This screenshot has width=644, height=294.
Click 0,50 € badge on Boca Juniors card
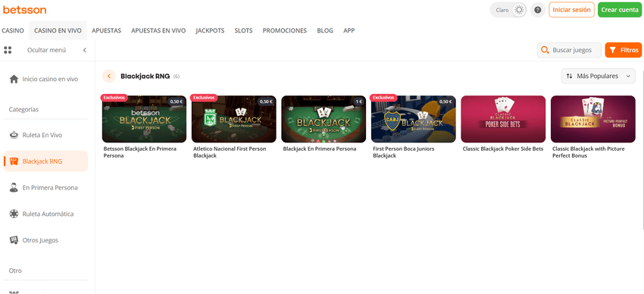445,102
